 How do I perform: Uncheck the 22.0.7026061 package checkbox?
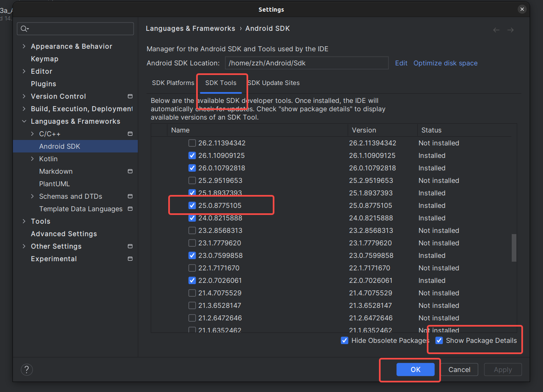tap(192, 280)
